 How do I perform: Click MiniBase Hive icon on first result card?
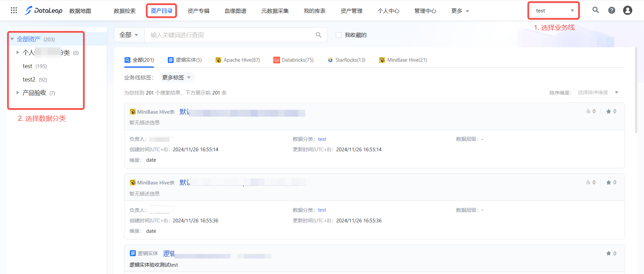click(x=133, y=112)
